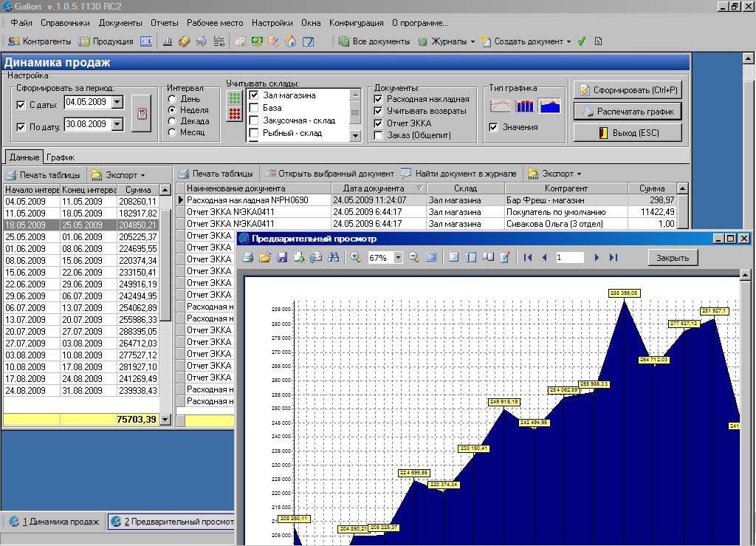
Task: Open the Справочники menu
Action: coord(65,23)
